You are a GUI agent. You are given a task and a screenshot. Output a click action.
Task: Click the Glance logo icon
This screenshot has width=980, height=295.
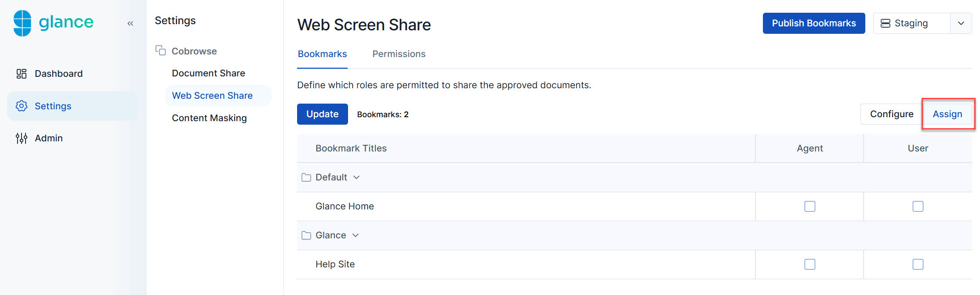click(x=22, y=23)
